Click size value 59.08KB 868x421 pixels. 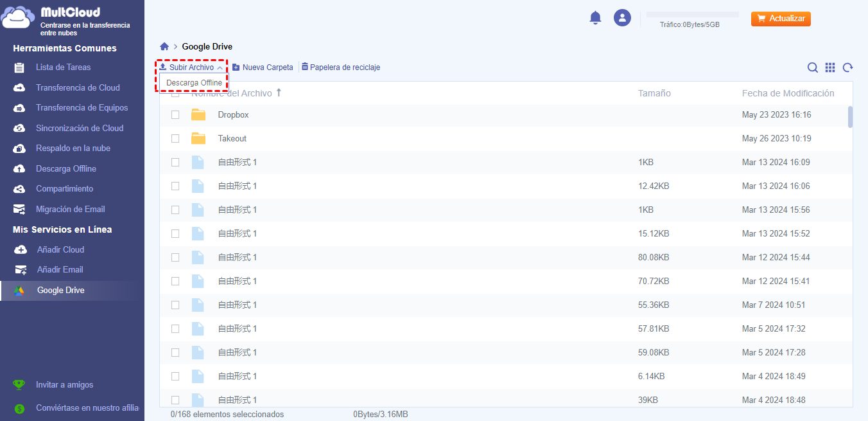pyautogui.click(x=654, y=352)
